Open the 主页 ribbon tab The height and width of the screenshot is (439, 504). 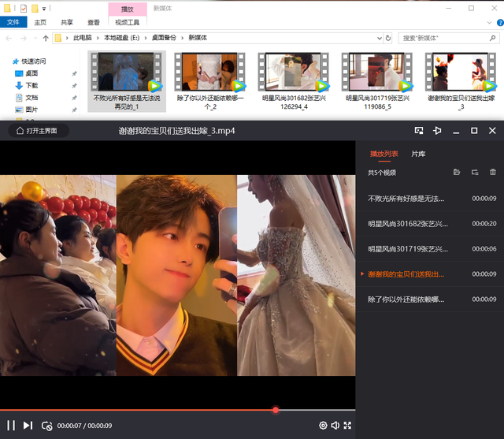click(x=40, y=22)
